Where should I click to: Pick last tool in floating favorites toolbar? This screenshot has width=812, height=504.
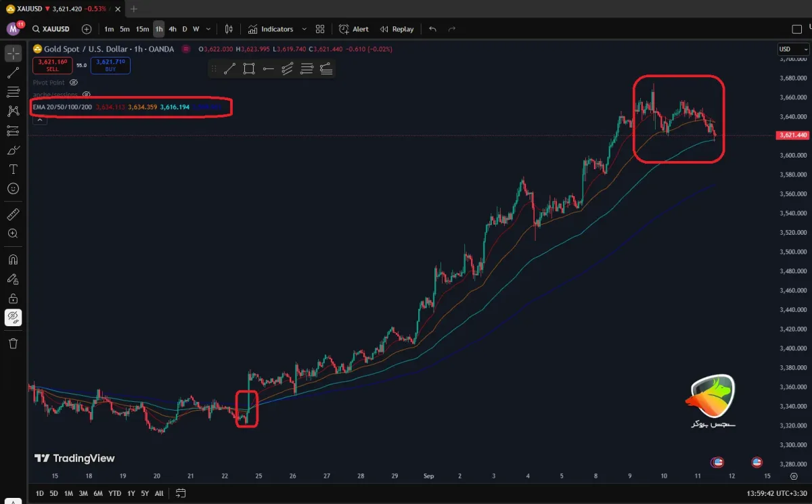coord(326,68)
